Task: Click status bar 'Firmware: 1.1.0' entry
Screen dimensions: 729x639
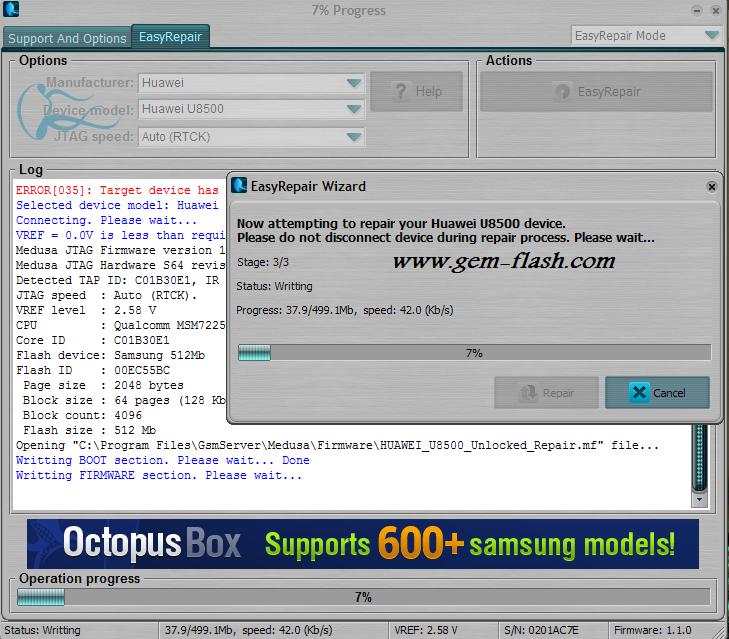Action: coord(652,630)
